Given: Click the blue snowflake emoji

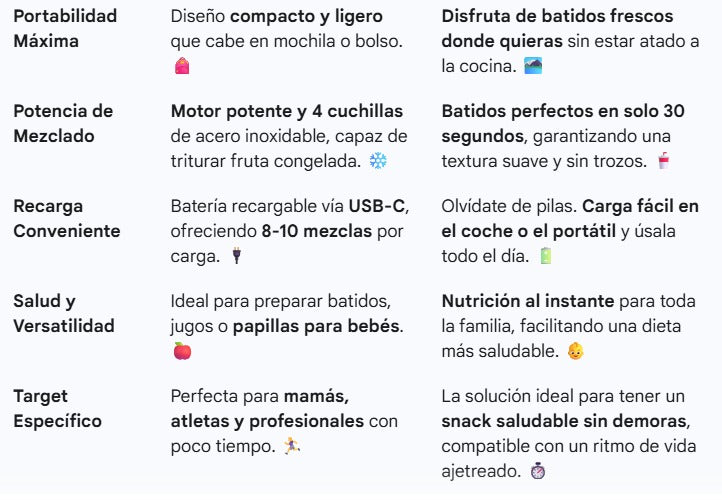Looking at the screenshot, I should [378, 161].
